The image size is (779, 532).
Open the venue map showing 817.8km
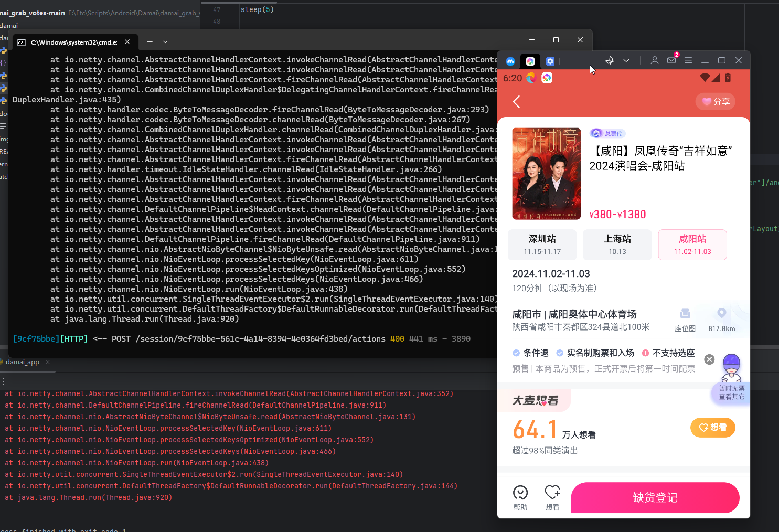[x=722, y=320]
